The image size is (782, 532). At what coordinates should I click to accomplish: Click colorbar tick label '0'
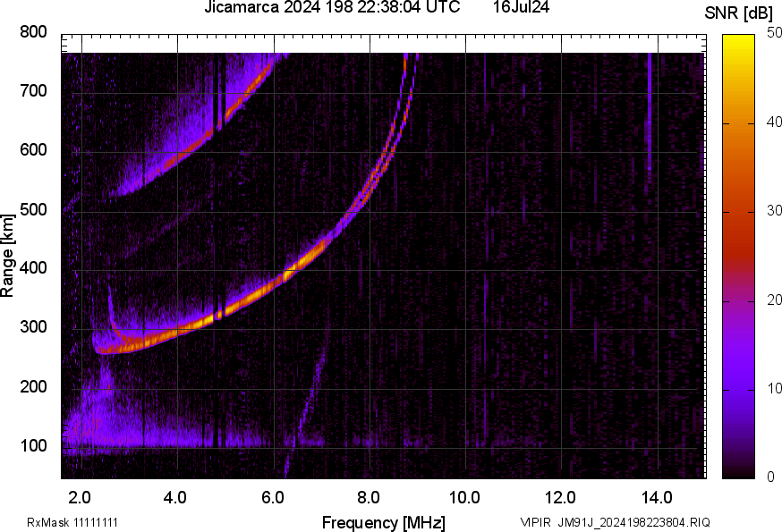pos(770,477)
